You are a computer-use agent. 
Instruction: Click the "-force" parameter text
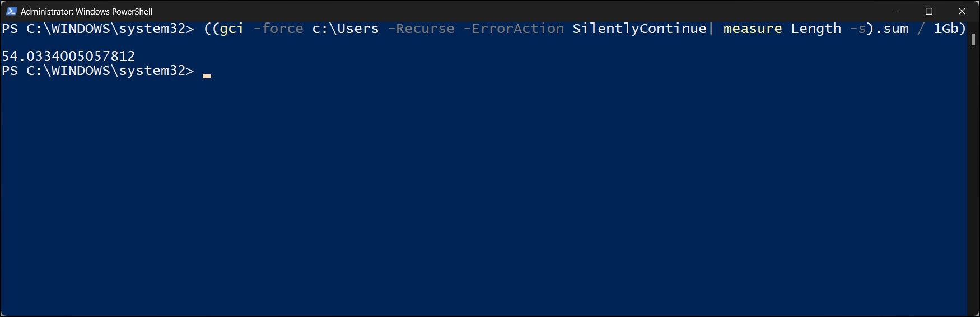click(278, 29)
